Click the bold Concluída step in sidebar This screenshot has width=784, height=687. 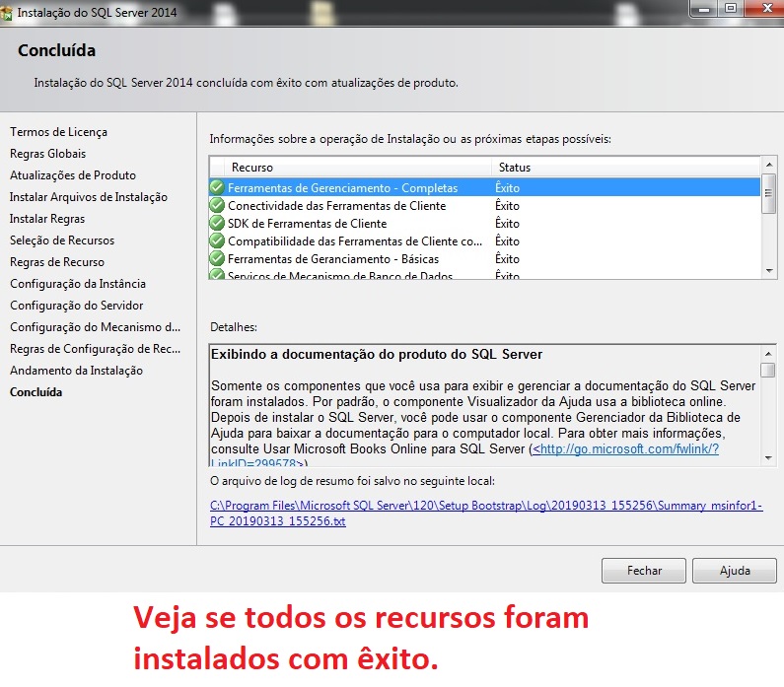(x=36, y=392)
